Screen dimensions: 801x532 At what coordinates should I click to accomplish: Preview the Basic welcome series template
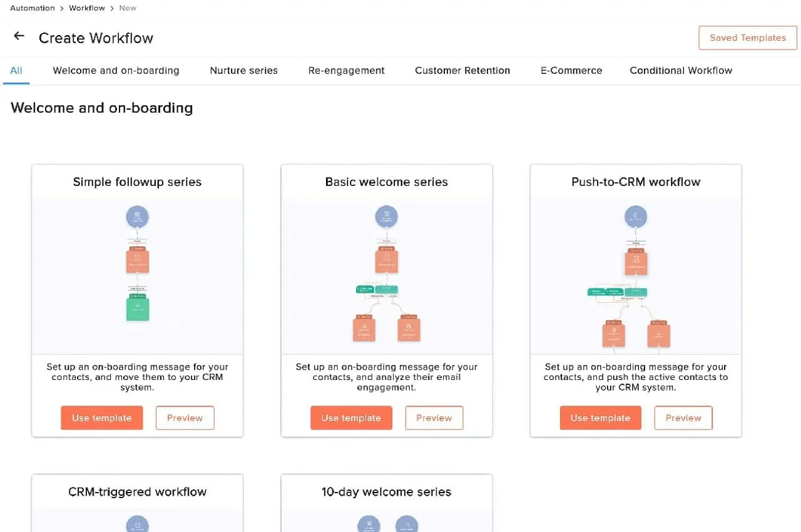tap(434, 418)
